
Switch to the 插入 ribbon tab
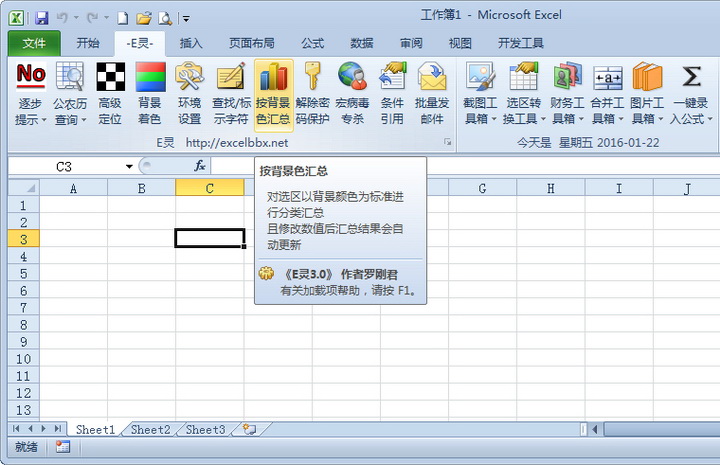191,43
